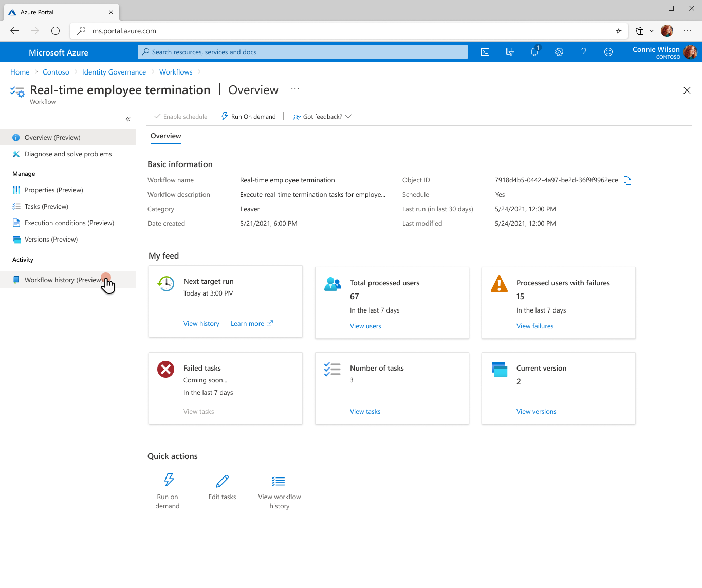The height and width of the screenshot is (588, 702).
Task: Open the notifications bell
Action: pos(534,51)
